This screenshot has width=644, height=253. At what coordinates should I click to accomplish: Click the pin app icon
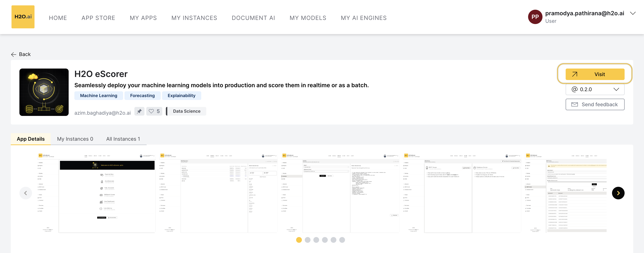[139, 111]
